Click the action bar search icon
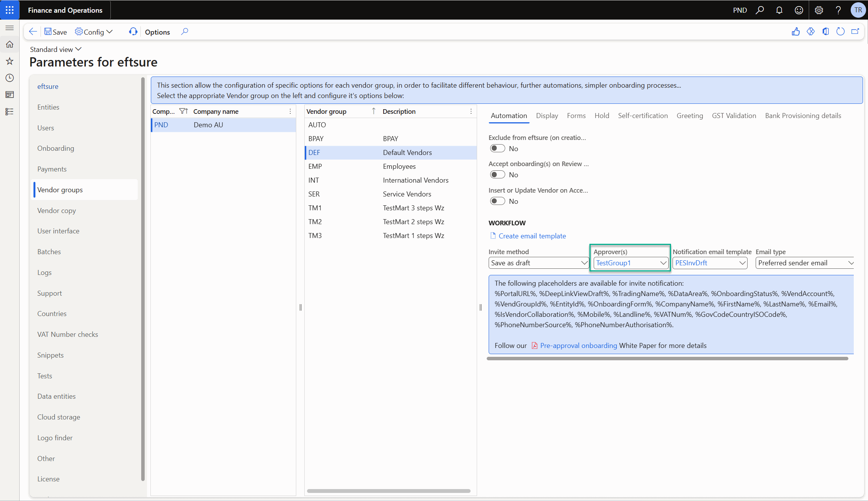Screen dimensions: 868x501 pyautogui.click(x=185, y=32)
